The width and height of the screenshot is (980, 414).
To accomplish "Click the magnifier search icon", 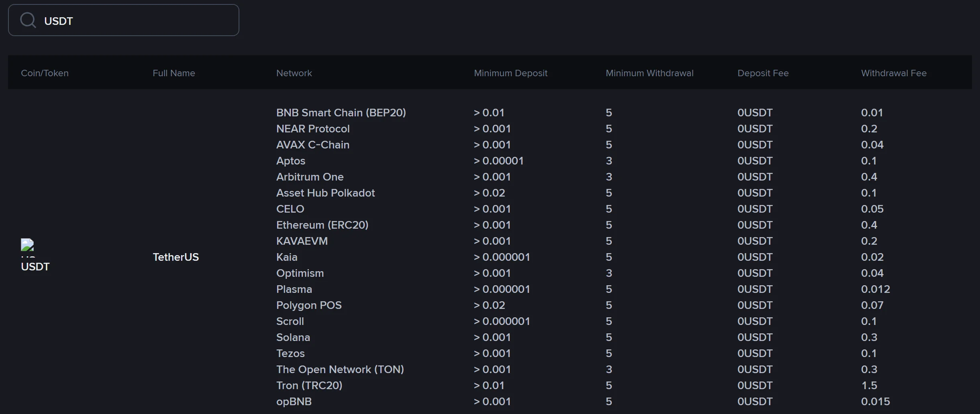I will (x=28, y=20).
